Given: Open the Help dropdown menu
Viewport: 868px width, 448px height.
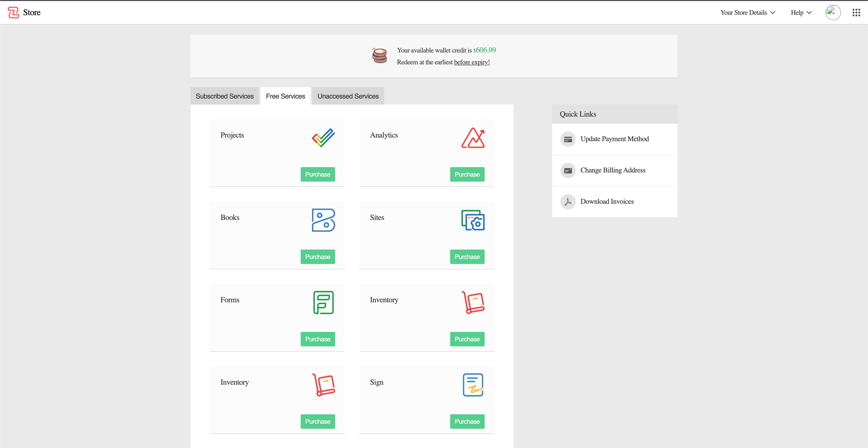Looking at the screenshot, I should (x=801, y=13).
